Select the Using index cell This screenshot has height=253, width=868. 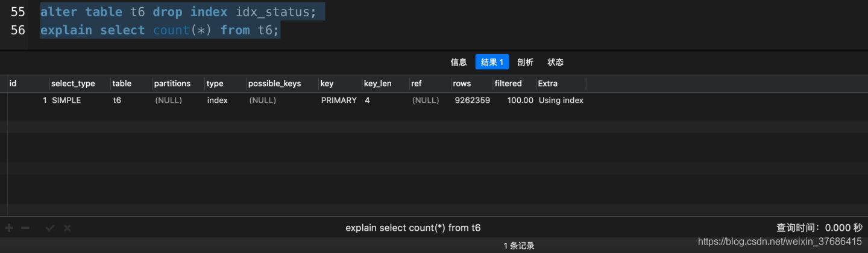click(561, 101)
